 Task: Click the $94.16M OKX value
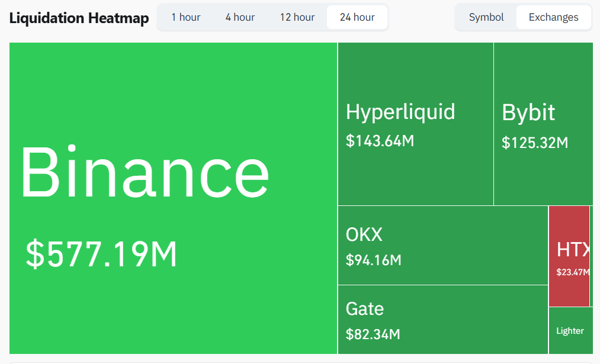[374, 260]
